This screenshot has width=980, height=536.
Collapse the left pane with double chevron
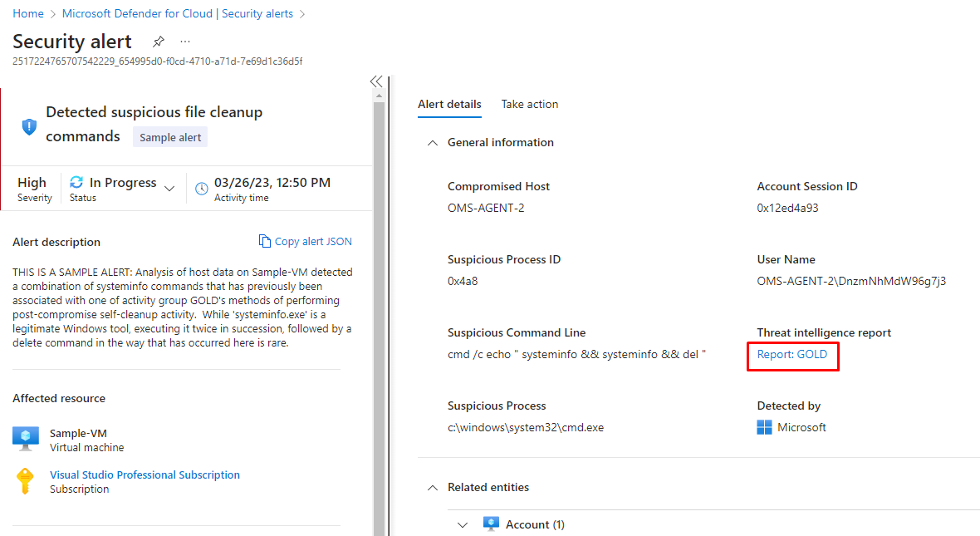pos(376,81)
